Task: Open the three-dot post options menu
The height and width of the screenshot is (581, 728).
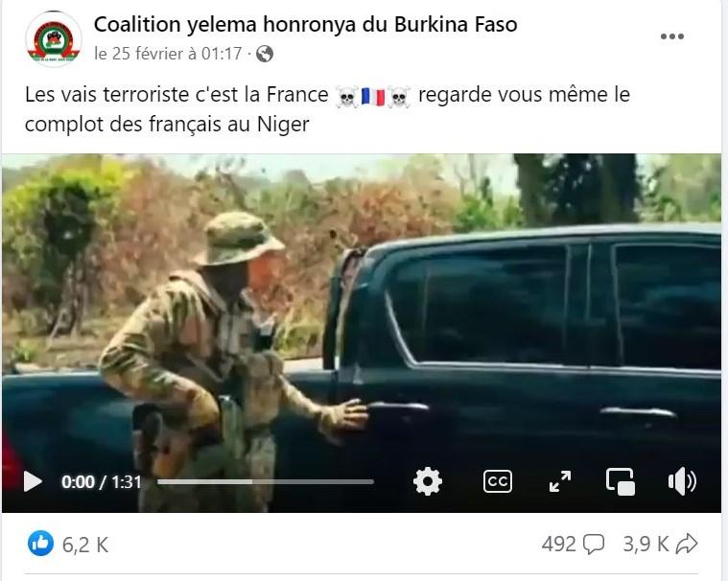Action: point(671,36)
